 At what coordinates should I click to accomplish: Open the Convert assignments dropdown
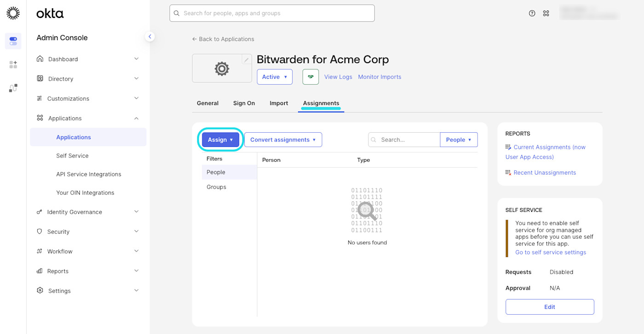coord(283,140)
